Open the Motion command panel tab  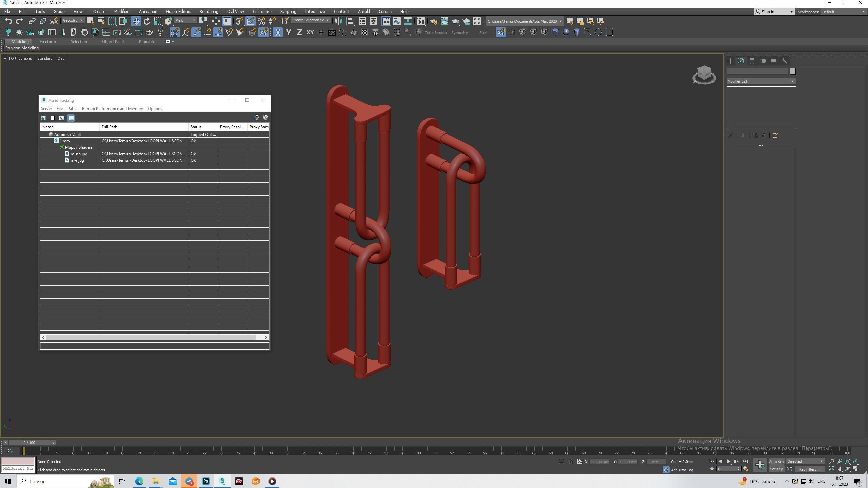(763, 61)
